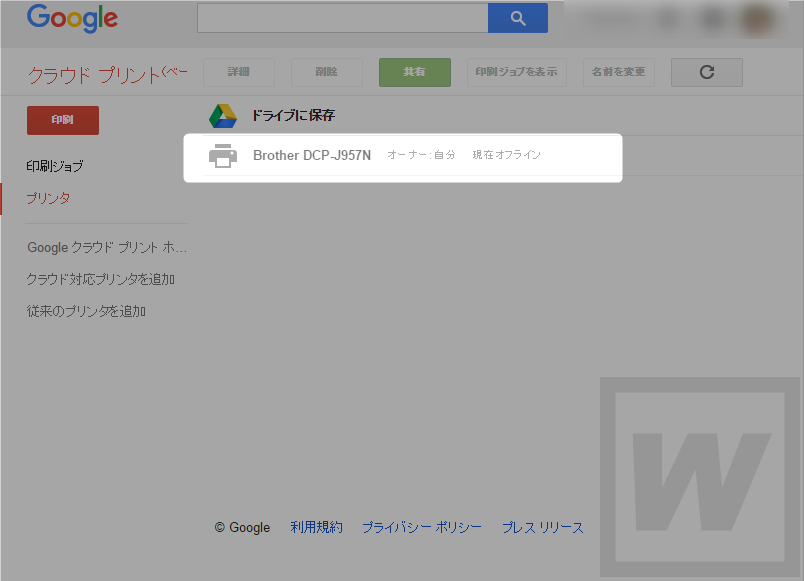The height and width of the screenshot is (581, 804).
Task: Click the 現在オフライン status text
Action: (507, 155)
